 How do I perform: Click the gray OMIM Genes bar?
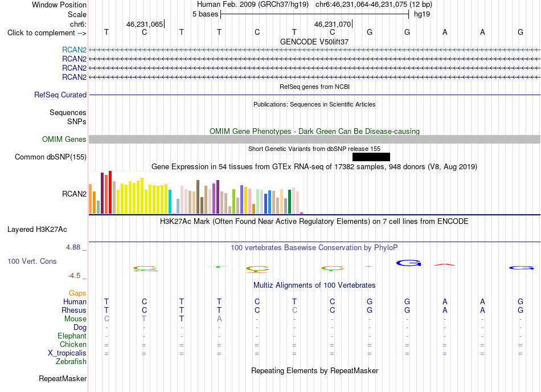314,140
